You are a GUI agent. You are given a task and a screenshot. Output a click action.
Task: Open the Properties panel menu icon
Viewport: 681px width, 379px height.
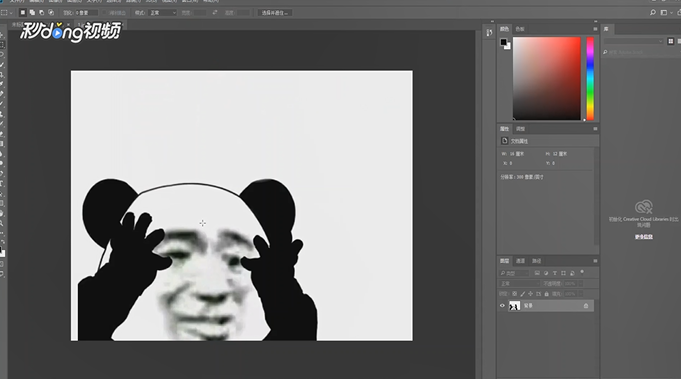tap(595, 129)
